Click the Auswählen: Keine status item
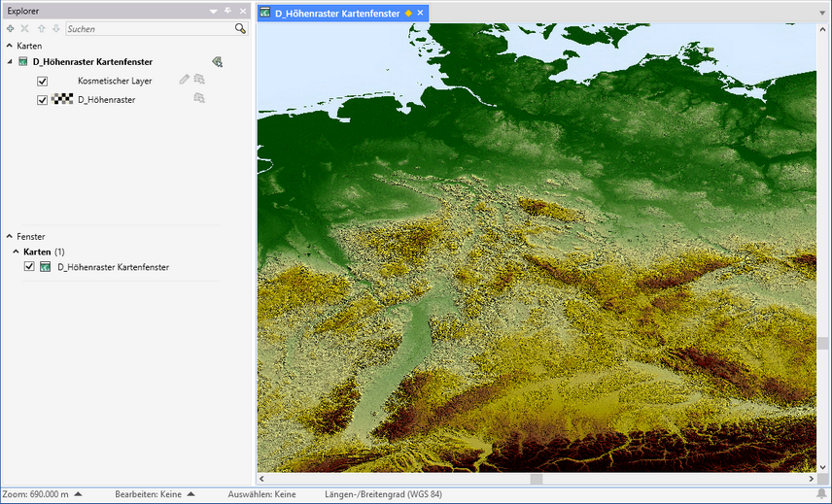 point(260,494)
